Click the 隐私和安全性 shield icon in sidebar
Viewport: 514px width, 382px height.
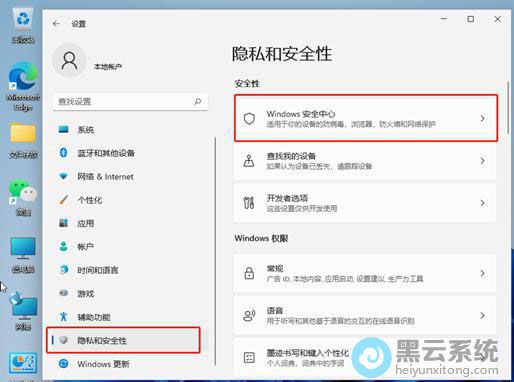[63, 340]
